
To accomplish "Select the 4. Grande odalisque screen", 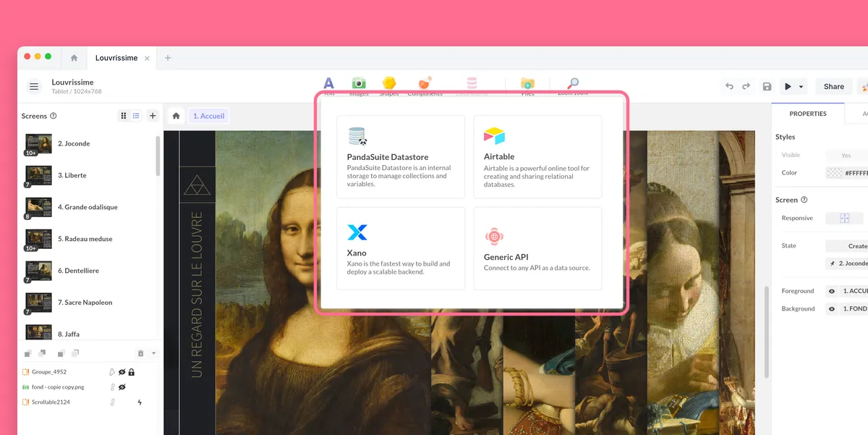I will coord(87,207).
